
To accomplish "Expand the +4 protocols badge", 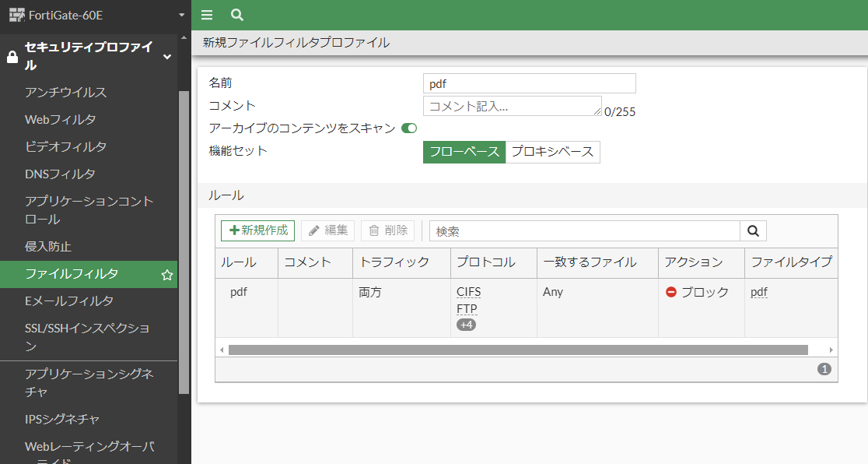I will click(x=466, y=325).
